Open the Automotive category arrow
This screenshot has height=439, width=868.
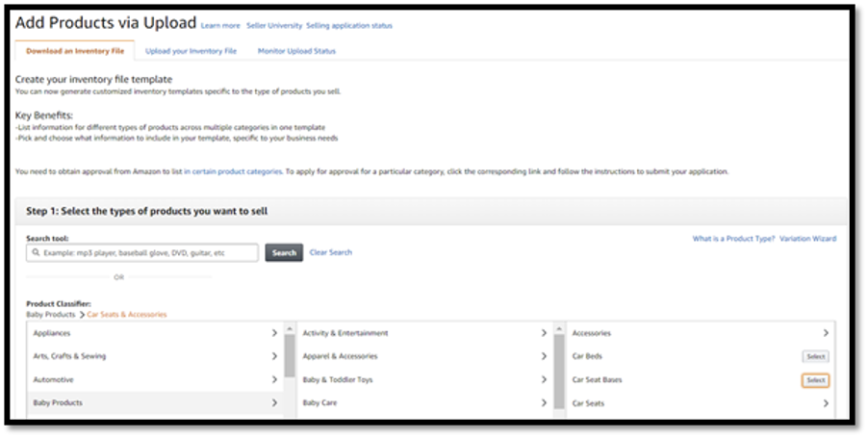[274, 379]
